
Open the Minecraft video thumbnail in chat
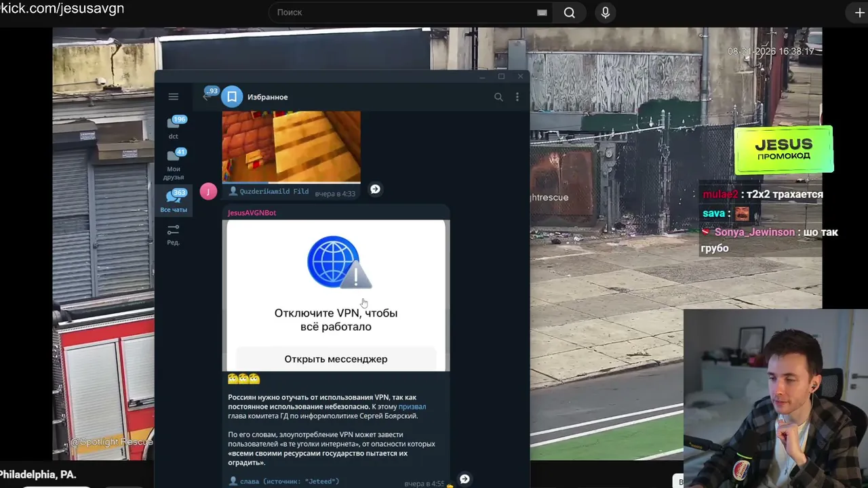point(292,147)
